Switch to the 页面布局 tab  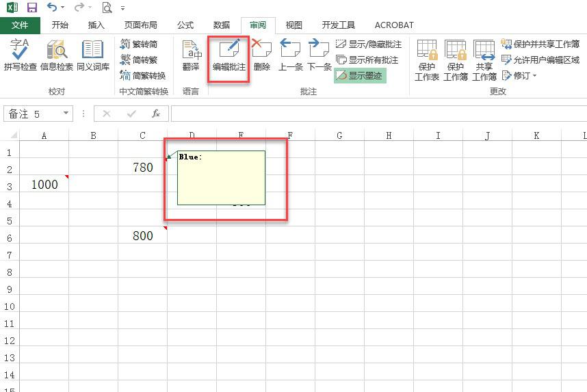141,25
